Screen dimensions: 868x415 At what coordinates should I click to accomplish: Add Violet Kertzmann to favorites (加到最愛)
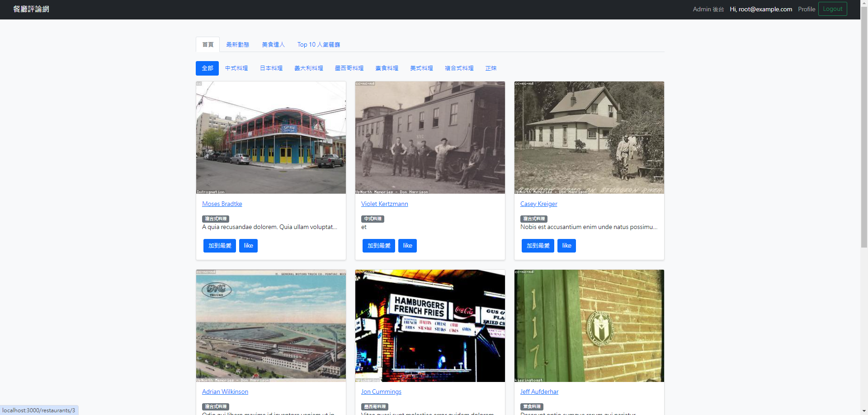pyautogui.click(x=379, y=246)
